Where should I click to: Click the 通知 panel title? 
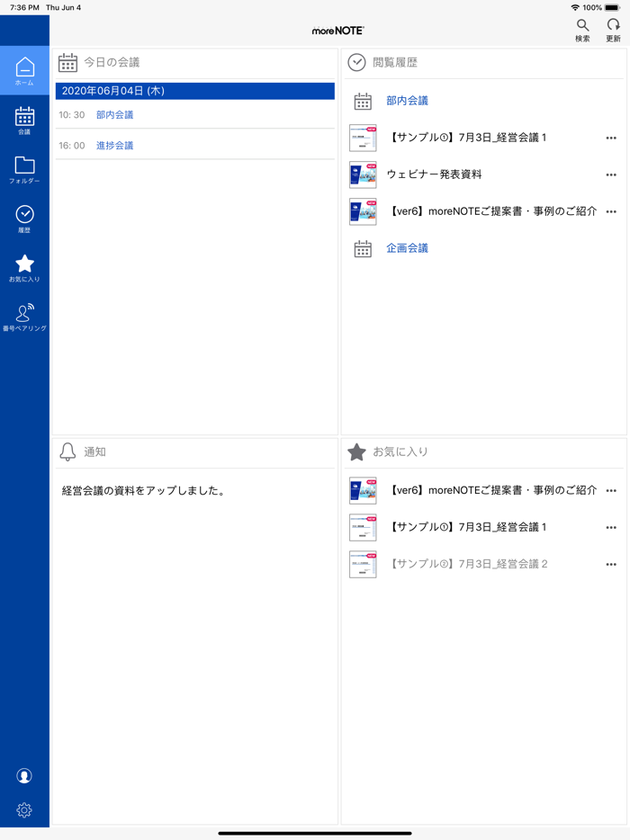(94, 451)
